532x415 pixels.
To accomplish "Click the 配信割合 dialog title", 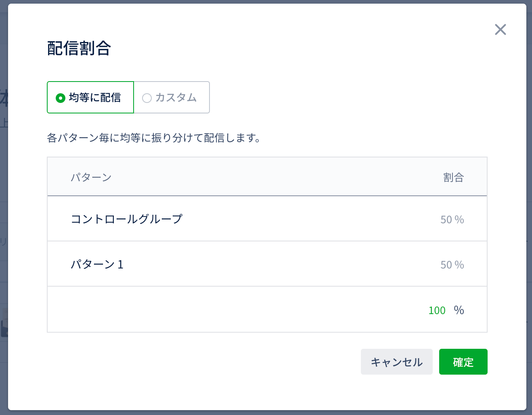I will point(79,48).
